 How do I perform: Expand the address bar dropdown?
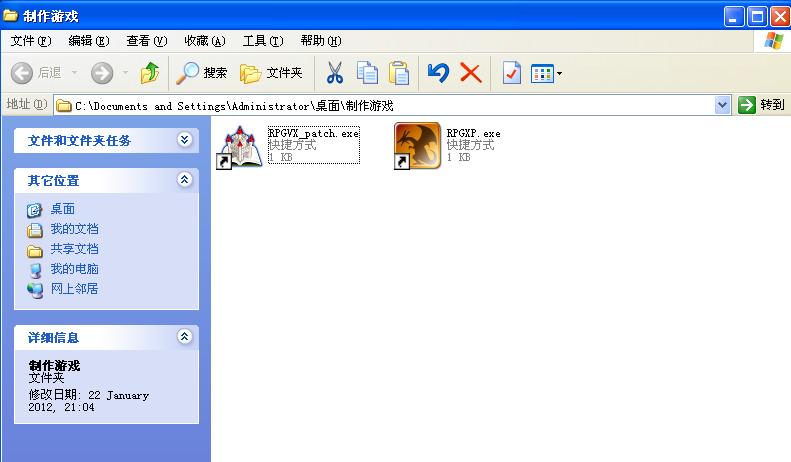[722, 105]
